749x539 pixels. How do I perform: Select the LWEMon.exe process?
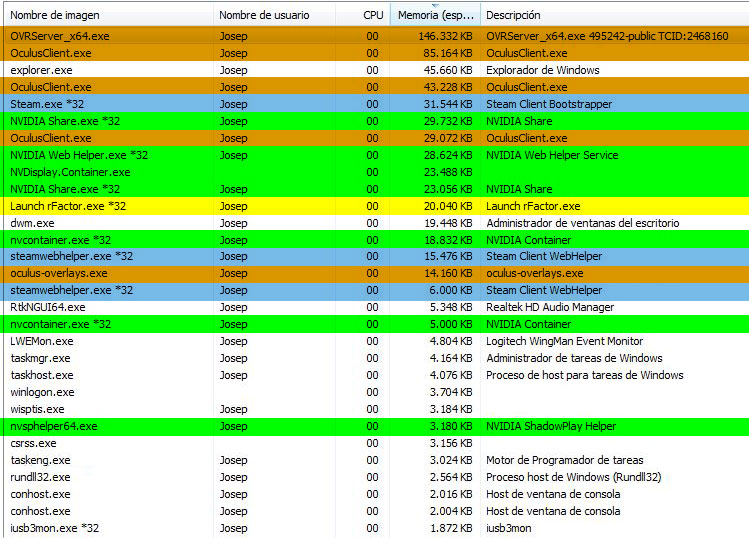click(x=376, y=341)
